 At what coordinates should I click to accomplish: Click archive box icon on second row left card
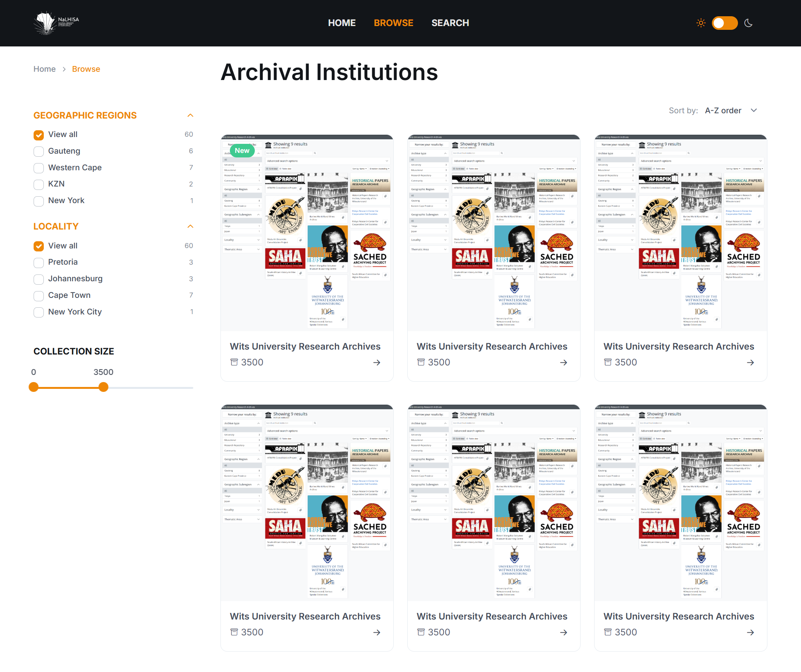[x=234, y=632]
